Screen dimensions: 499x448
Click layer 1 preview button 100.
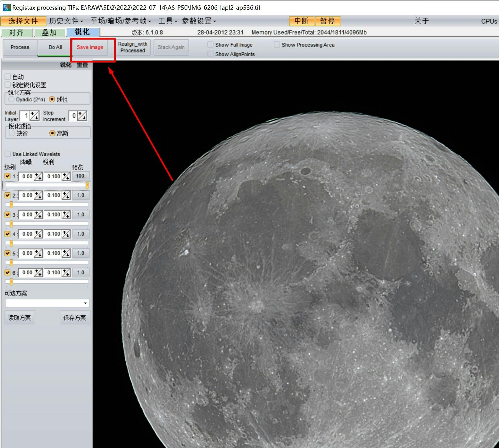tap(81, 176)
